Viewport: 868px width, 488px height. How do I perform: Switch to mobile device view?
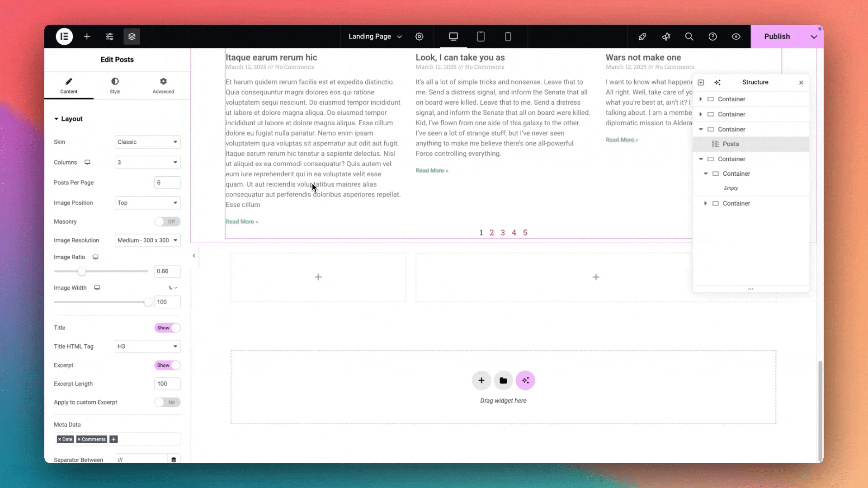point(508,37)
